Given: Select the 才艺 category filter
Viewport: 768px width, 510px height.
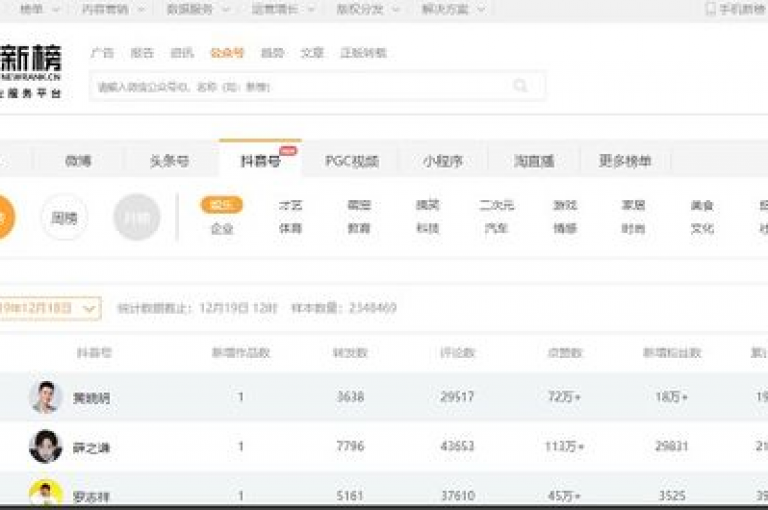Looking at the screenshot, I should tap(290, 205).
